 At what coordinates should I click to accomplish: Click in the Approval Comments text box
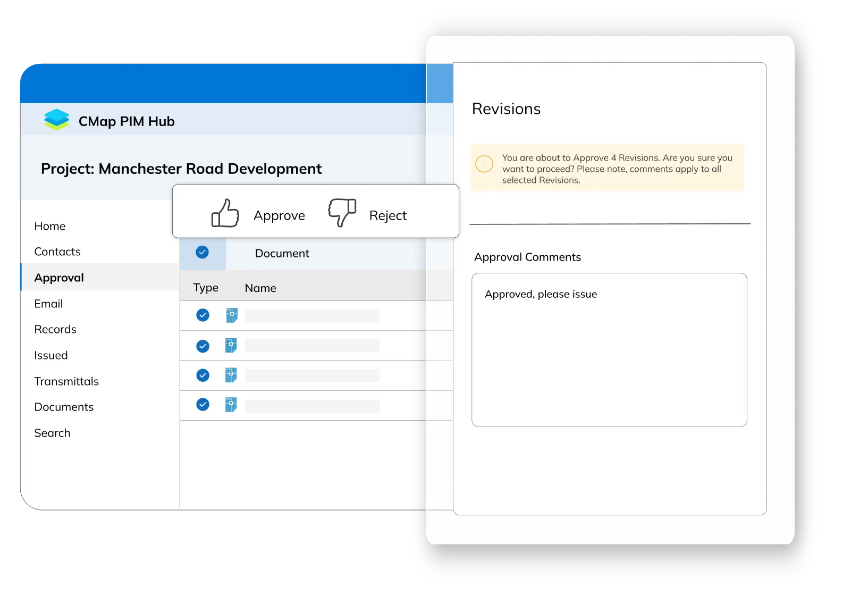click(609, 350)
